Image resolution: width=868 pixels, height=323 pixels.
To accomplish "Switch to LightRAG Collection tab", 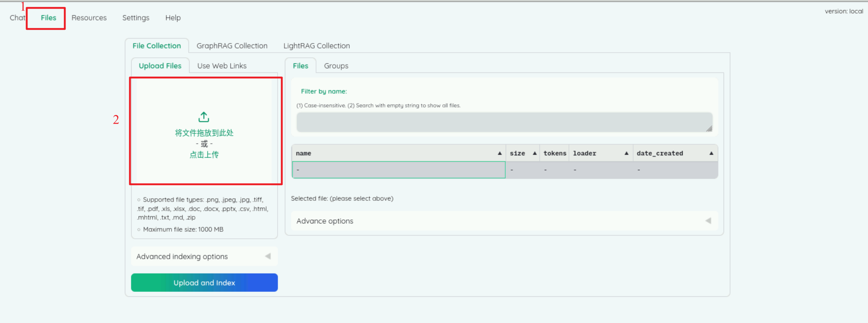I will 317,46.
